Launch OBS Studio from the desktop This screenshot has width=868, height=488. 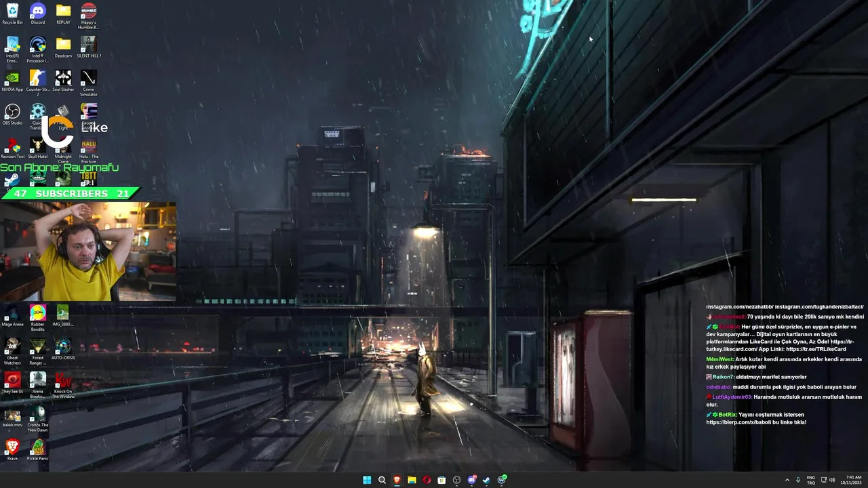12,115
